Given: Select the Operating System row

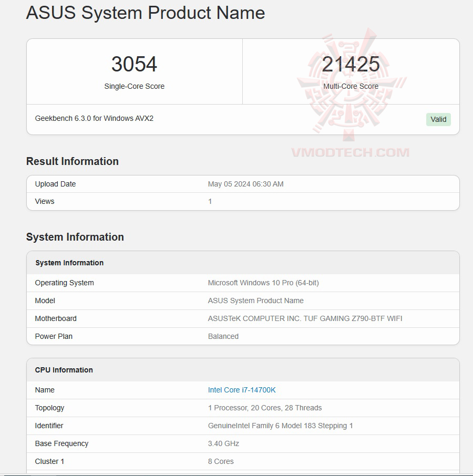Looking at the screenshot, I should (64, 283).
